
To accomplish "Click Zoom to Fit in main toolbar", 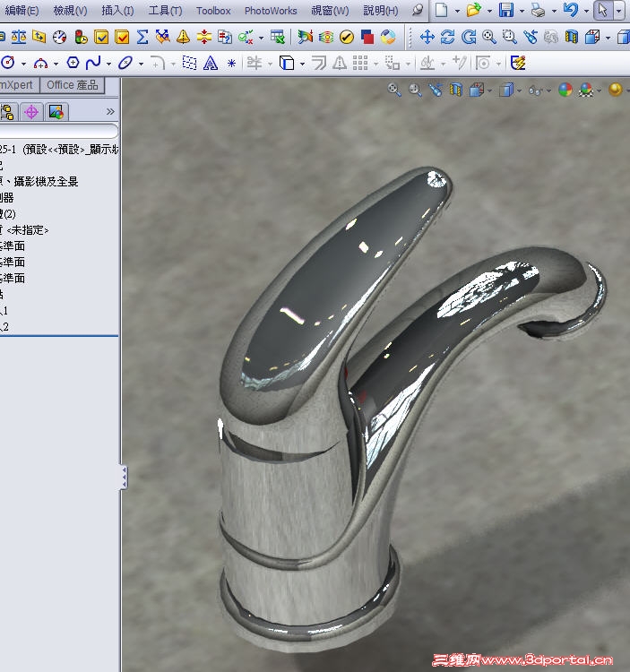I will tap(489, 38).
